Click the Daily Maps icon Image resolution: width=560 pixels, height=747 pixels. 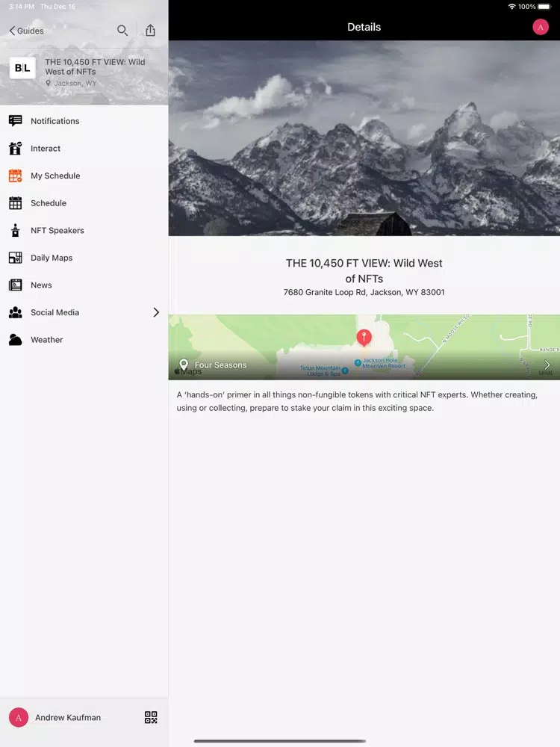point(15,258)
